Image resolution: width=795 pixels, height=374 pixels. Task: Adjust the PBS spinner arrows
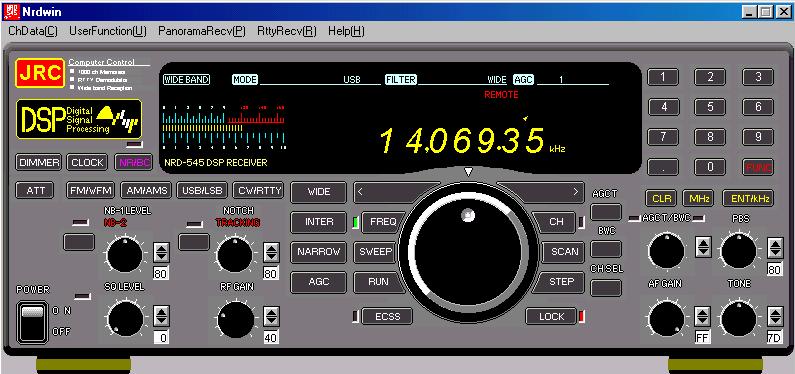pyautogui.click(x=775, y=248)
